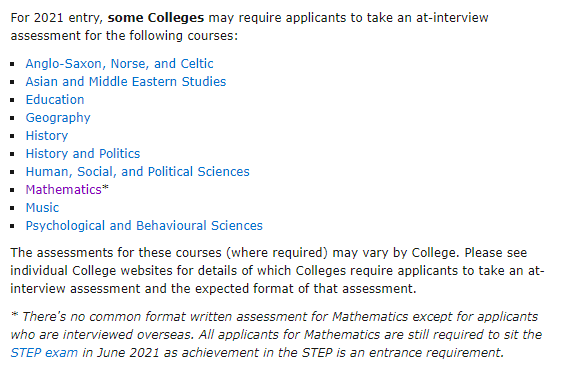
Task: Open the History and Politics link
Action: click(83, 154)
